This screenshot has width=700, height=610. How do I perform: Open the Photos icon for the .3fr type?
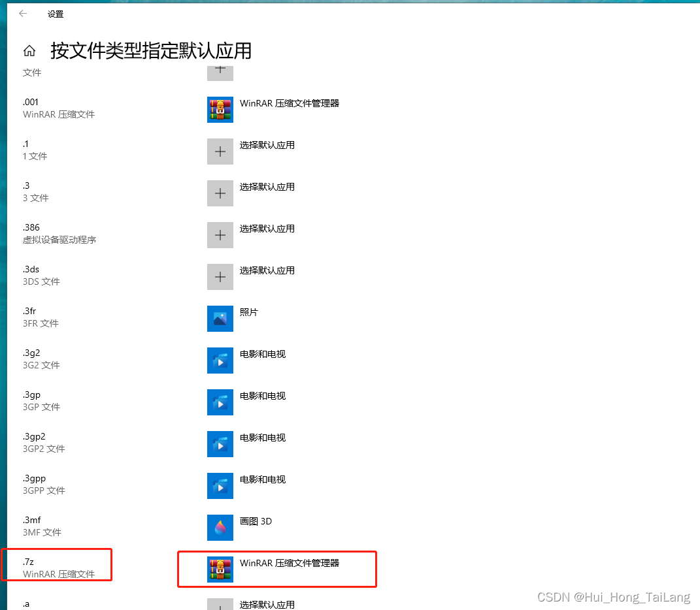pyautogui.click(x=220, y=319)
